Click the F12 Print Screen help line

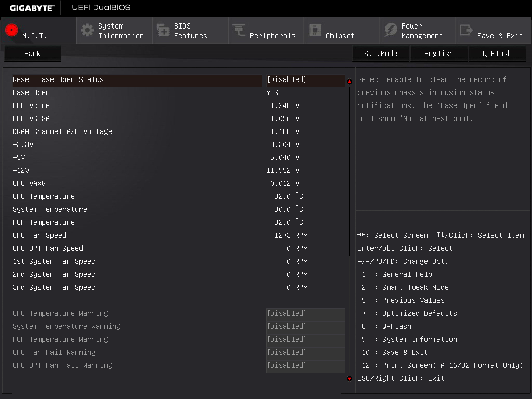tap(440, 365)
